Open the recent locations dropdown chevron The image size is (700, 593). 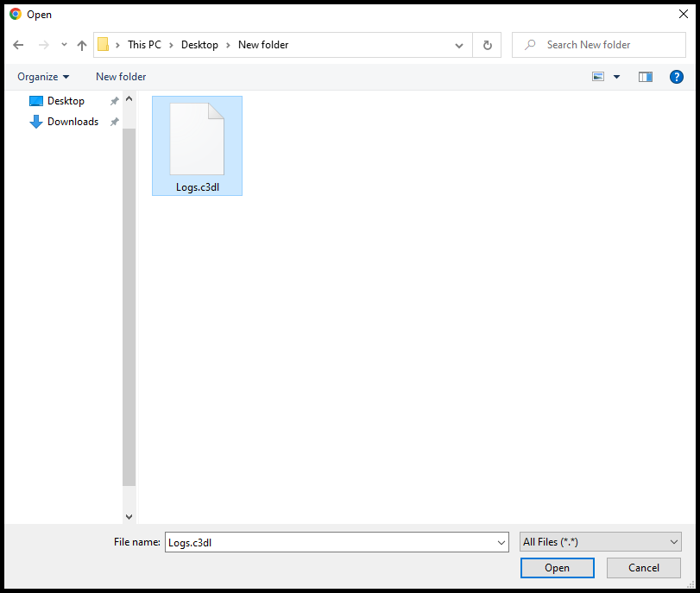(x=64, y=45)
